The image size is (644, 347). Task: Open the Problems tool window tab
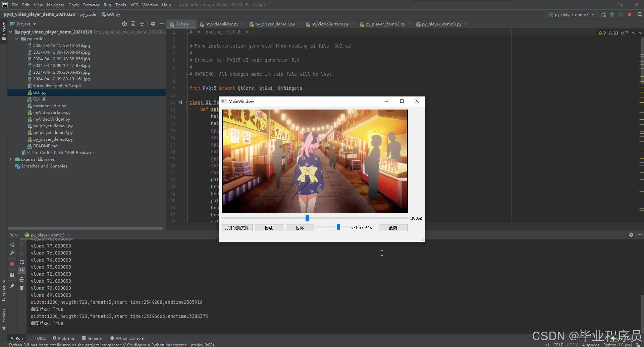click(63, 338)
